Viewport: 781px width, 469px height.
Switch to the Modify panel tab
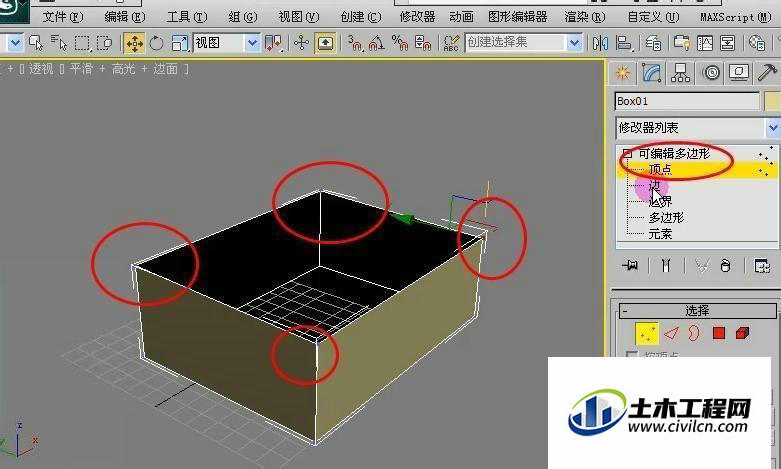651,73
